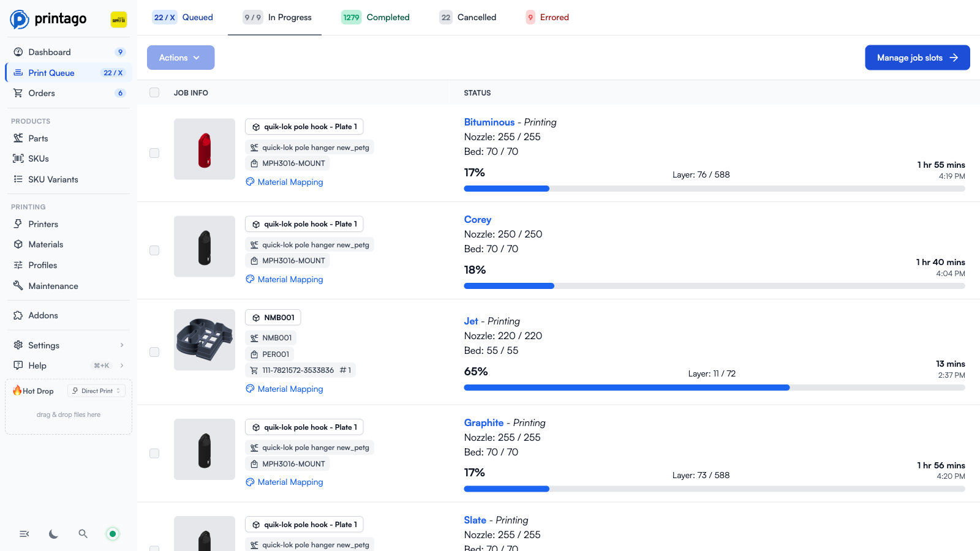The width and height of the screenshot is (980, 551).
Task: Click the SKUs barcode icon
Action: point(18,159)
